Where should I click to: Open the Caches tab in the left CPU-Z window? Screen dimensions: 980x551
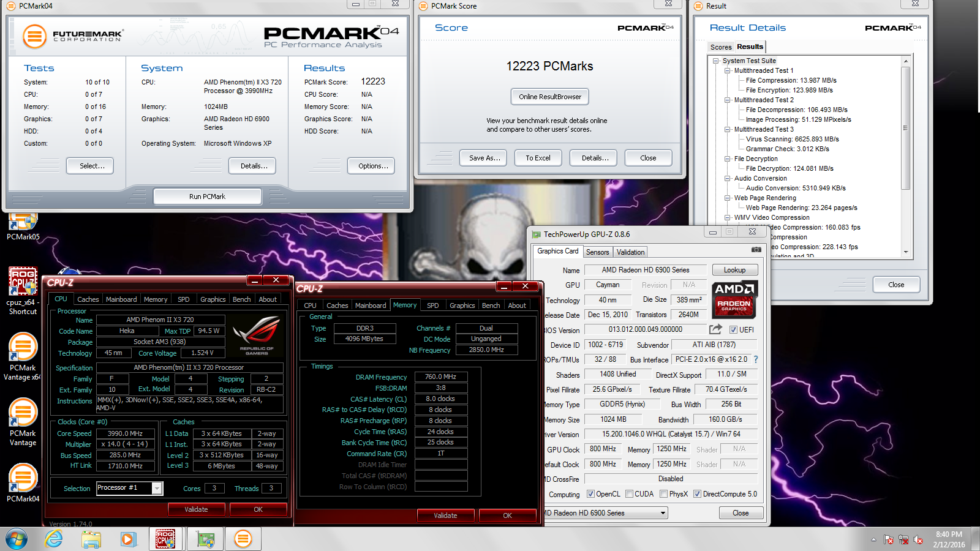(88, 299)
